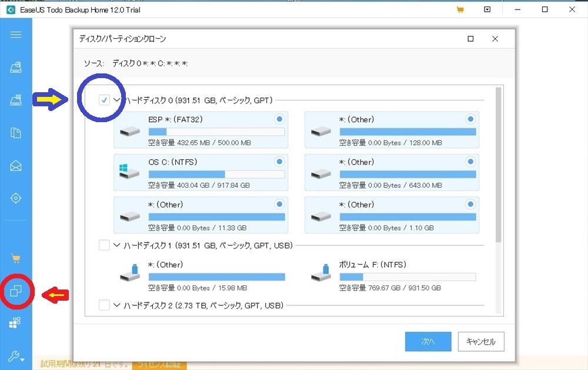Click the drive icon of the 643.00 MB partition
Viewport: 588px width, 370px height.
(321, 174)
